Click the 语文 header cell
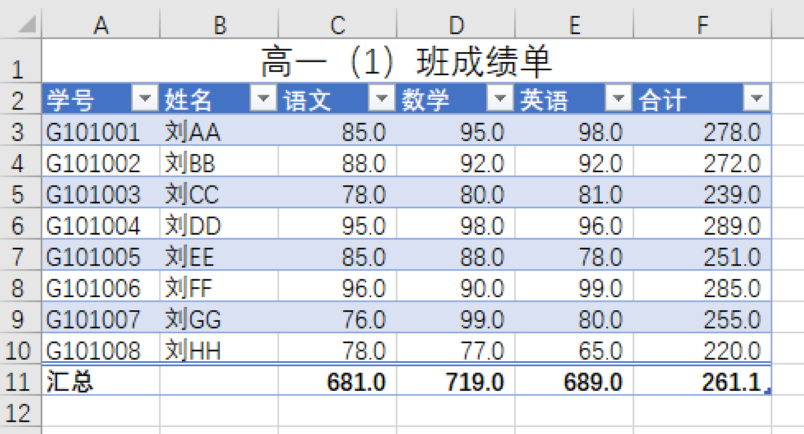This screenshot has height=434, width=804. pyautogui.click(x=337, y=98)
